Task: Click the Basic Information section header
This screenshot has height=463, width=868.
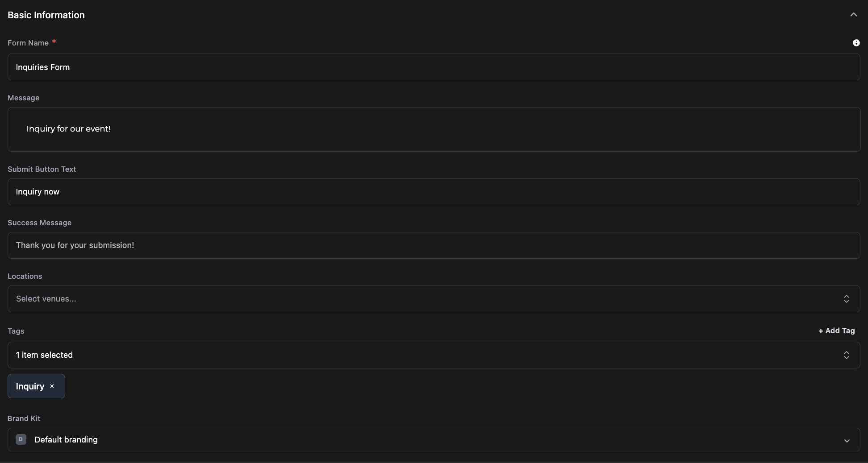Action: coord(46,15)
